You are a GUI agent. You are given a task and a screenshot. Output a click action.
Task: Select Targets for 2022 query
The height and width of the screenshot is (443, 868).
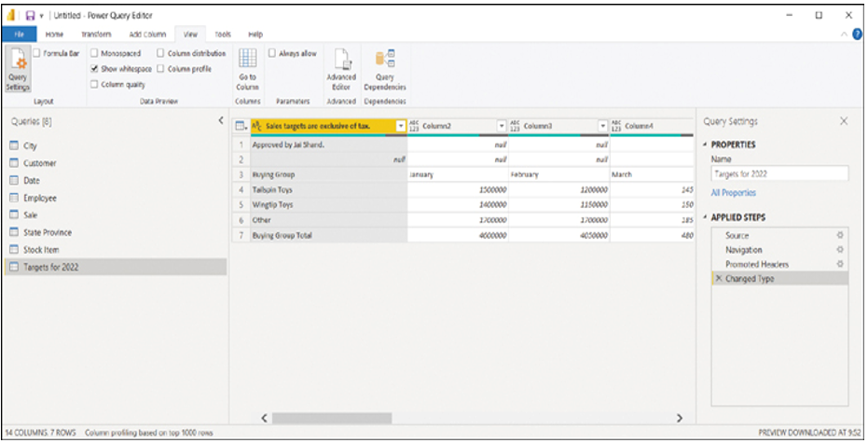(116, 267)
